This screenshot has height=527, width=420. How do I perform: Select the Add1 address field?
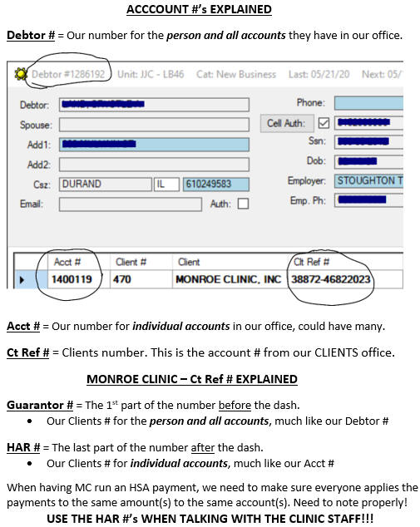[x=155, y=144]
